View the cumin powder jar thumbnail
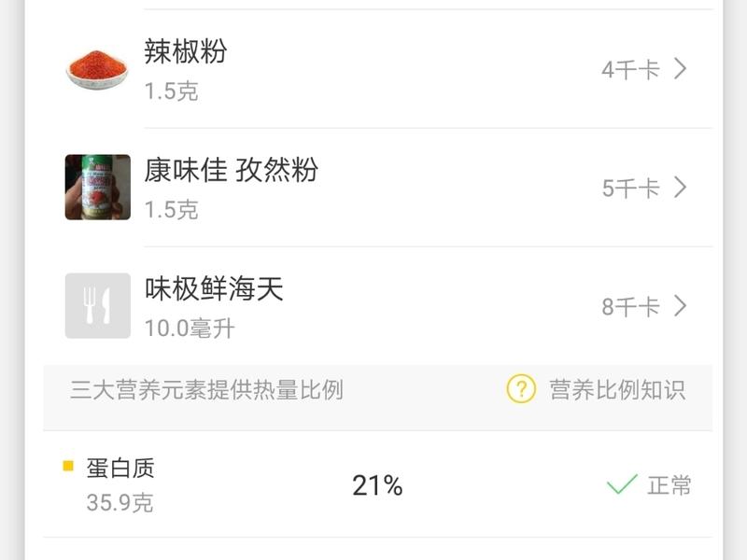The height and width of the screenshot is (560, 747). [96, 187]
